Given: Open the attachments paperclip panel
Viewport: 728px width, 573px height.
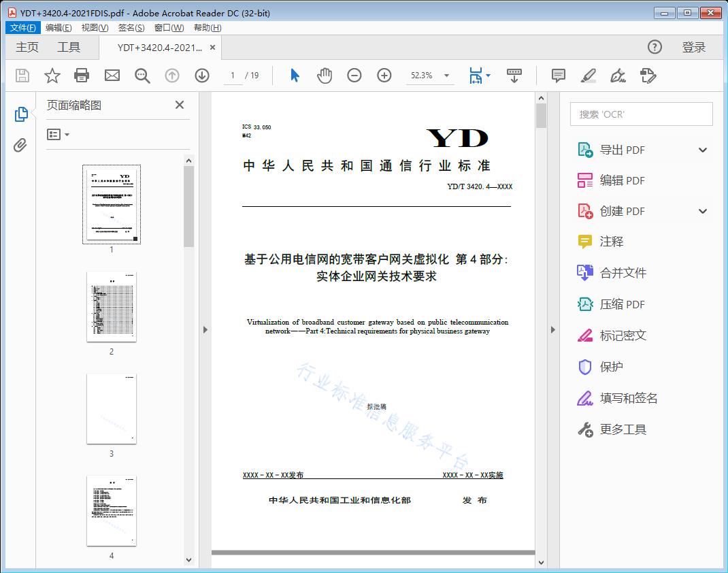Looking at the screenshot, I should click(x=20, y=143).
